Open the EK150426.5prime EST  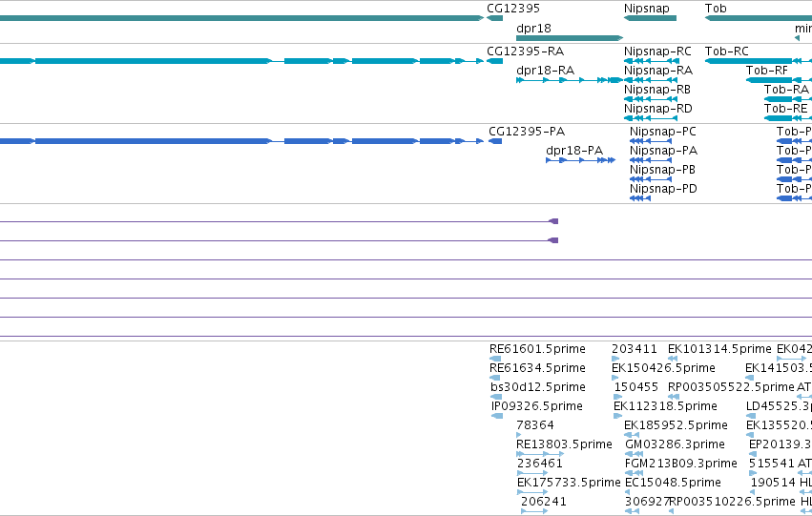[x=663, y=368]
